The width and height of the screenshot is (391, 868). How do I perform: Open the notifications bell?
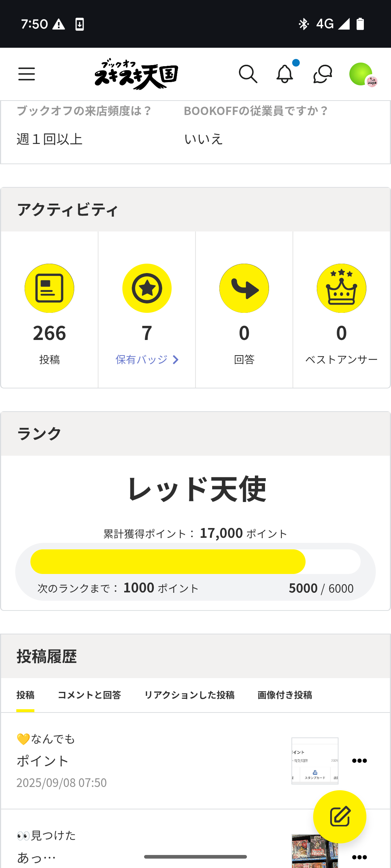[x=285, y=74]
